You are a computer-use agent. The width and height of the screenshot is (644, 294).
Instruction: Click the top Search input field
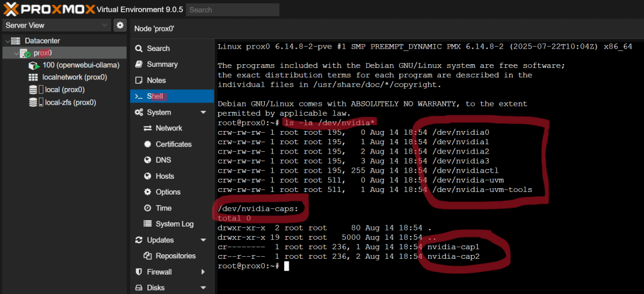point(233,10)
